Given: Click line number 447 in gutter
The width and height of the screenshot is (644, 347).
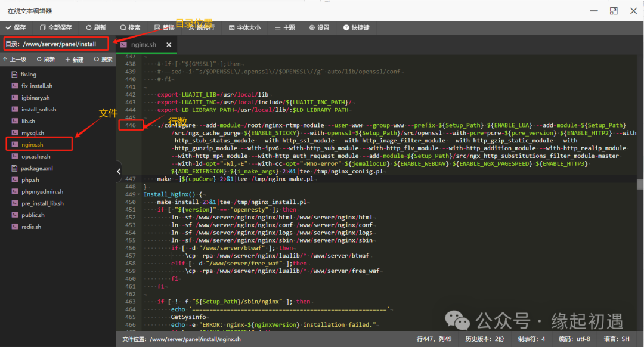Looking at the screenshot, I should (x=130, y=179).
